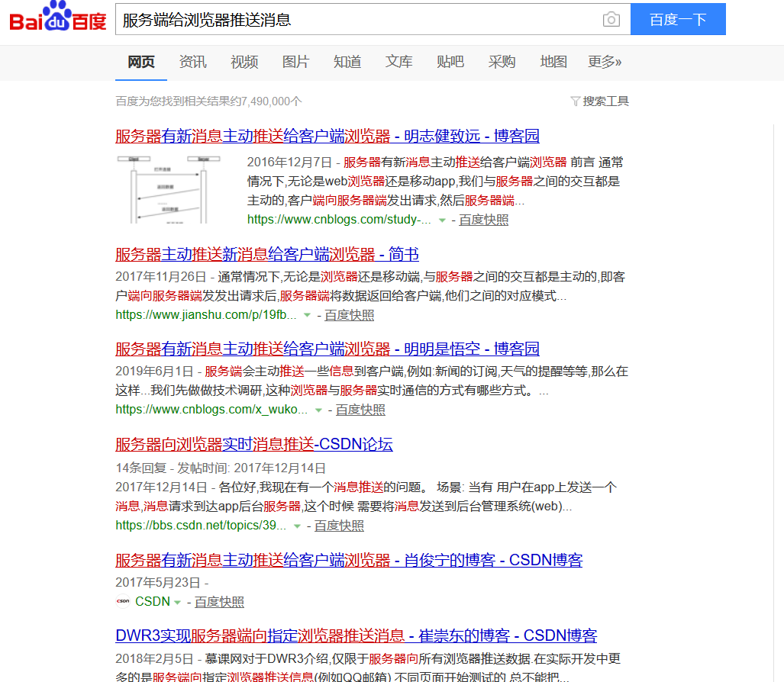Open bbs.csdn.net/topics URL link

[201, 526]
